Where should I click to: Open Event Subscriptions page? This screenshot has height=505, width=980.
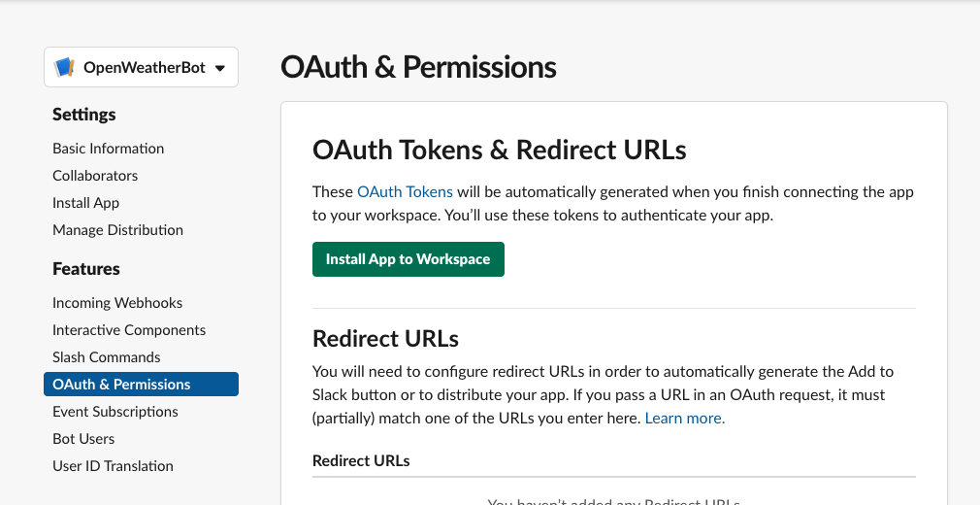click(x=115, y=412)
